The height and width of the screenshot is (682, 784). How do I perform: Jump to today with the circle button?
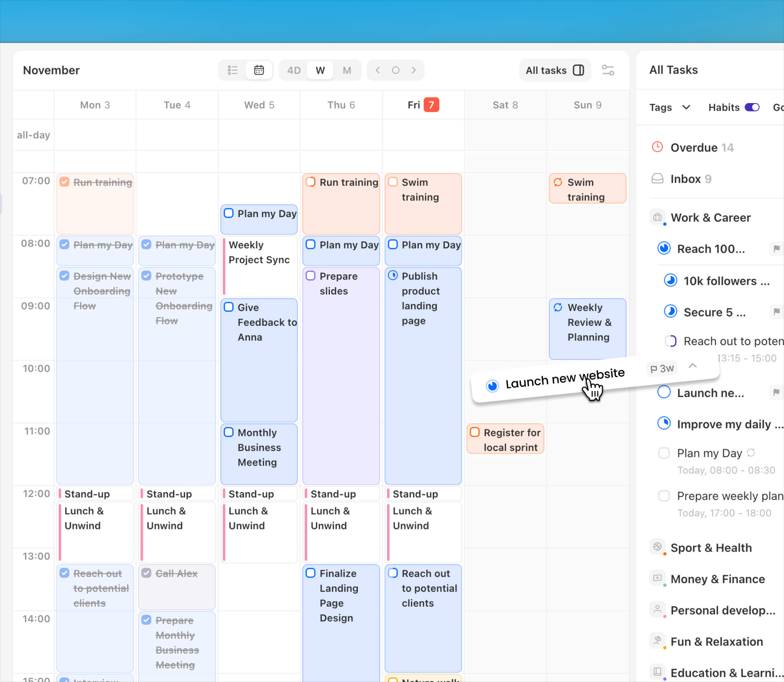396,70
